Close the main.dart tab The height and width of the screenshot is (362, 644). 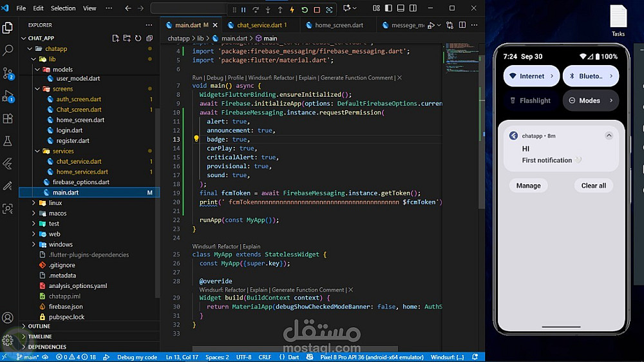point(215,25)
